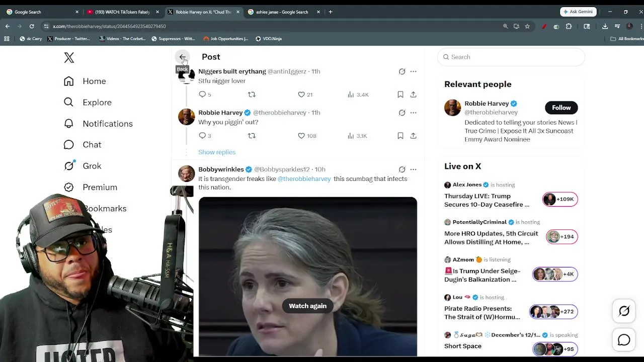Share the post with 3.4K views

click(413, 95)
